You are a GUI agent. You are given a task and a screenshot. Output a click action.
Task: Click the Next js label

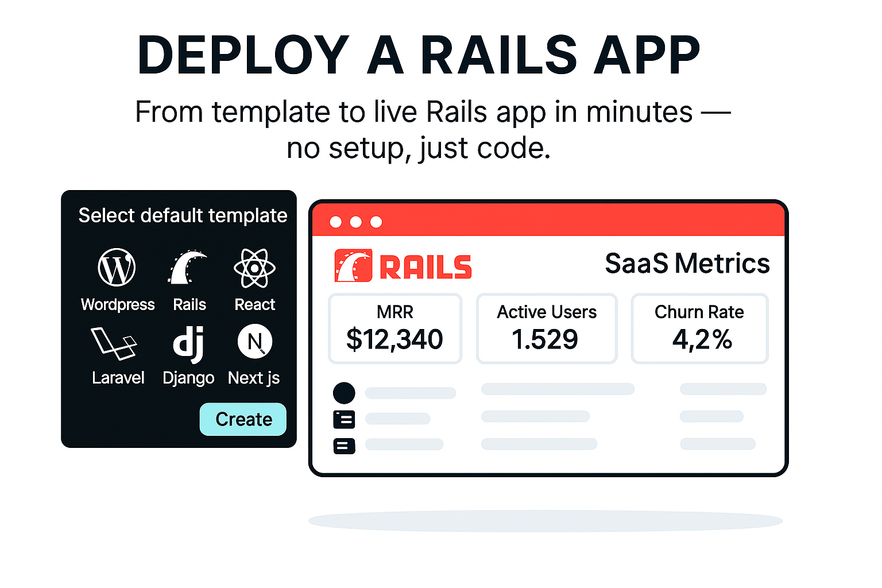(x=254, y=378)
